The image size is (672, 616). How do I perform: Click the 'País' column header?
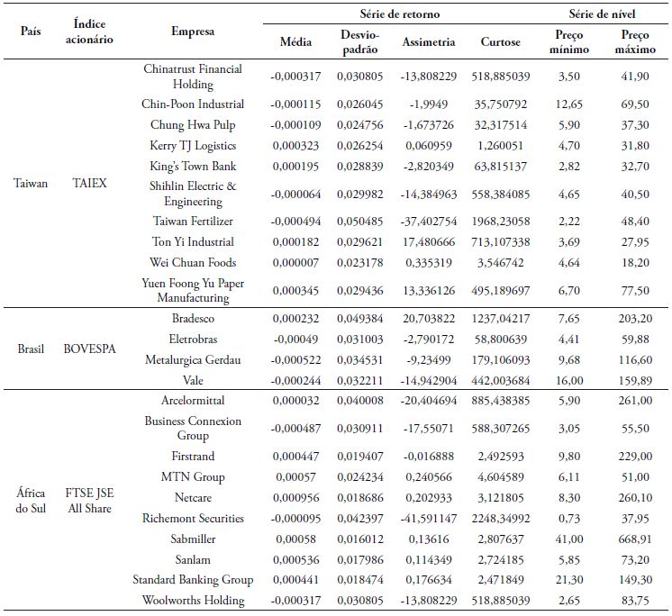31,31
